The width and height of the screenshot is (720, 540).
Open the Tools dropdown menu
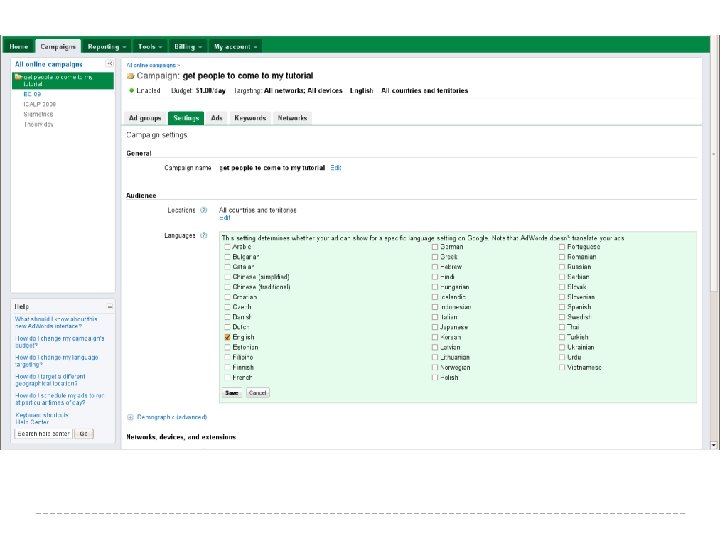[x=150, y=46]
